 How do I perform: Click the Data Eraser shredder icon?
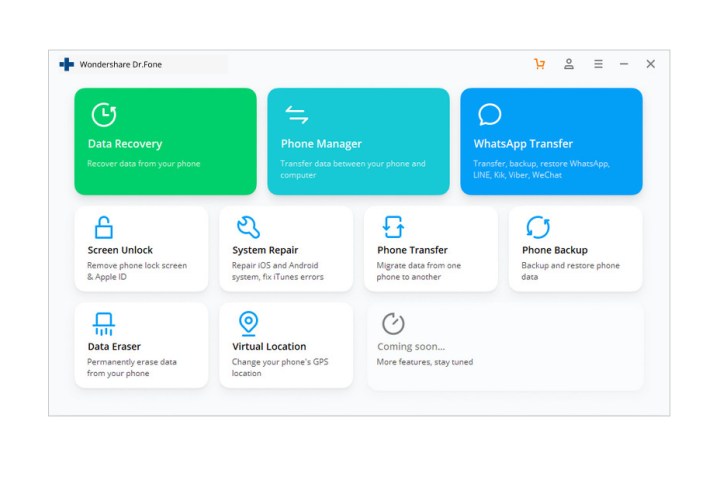[x=104, y=324]
